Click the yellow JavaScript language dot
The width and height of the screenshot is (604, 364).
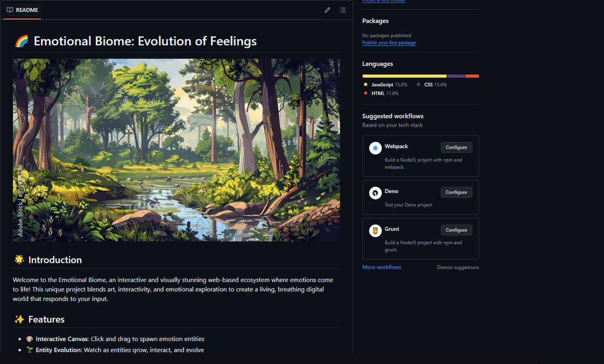click(366, 85)
